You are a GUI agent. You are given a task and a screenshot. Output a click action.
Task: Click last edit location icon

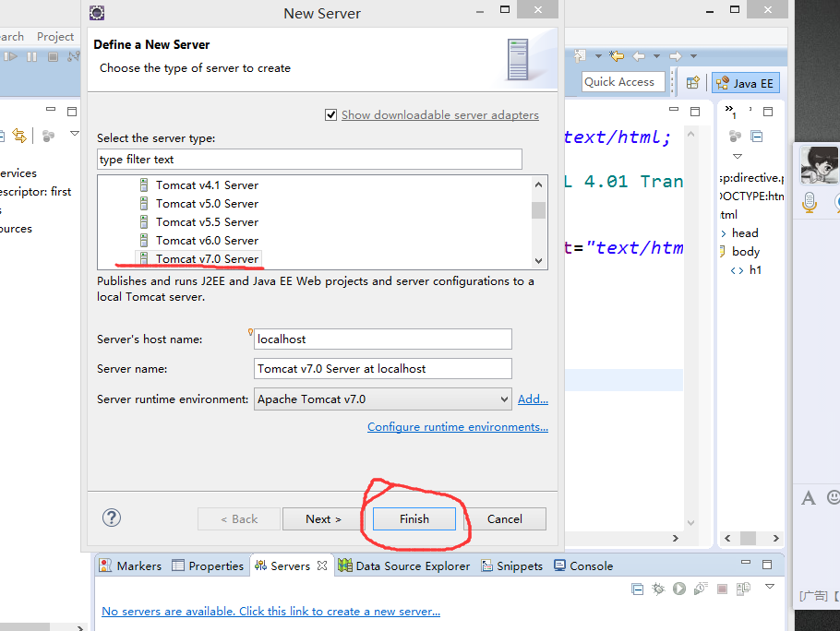click(618, 55)
